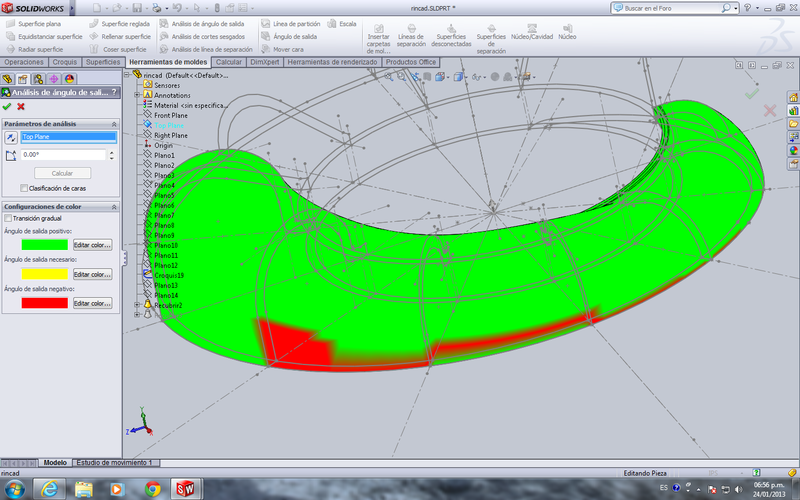Viewport: 800px width, 500px height.
Task: Enable the Clasificación de caras checkbox
Action: tap(24, 187)
